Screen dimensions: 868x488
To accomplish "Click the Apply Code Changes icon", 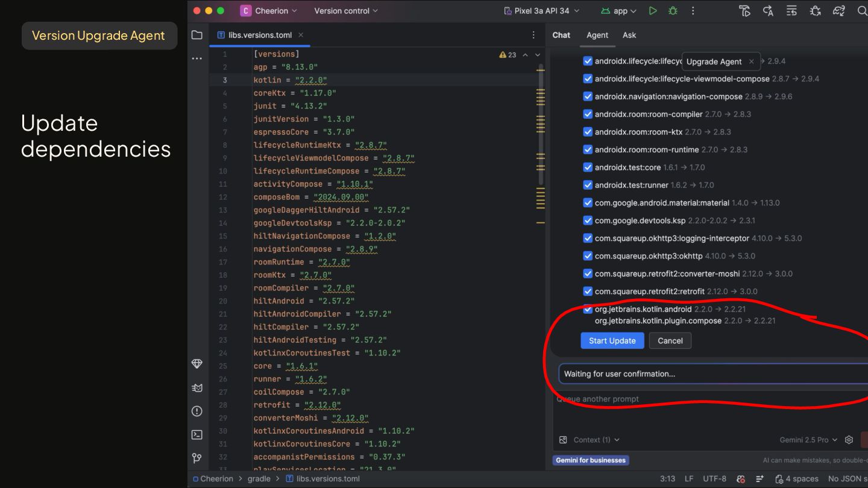I will point(791,11).
